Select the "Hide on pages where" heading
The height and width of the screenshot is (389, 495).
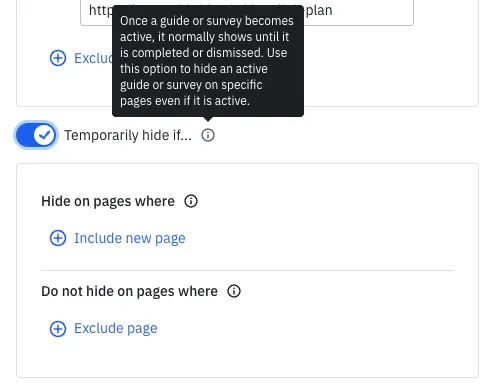click(x=108, y=201)
